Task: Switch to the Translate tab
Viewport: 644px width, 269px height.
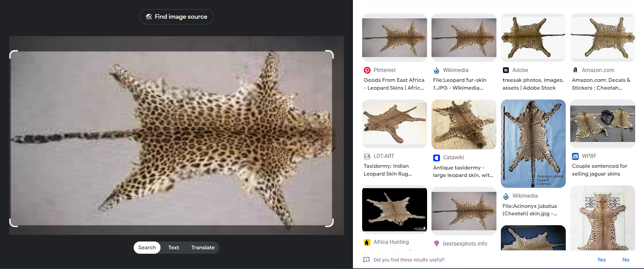Action: coord(203,248)
